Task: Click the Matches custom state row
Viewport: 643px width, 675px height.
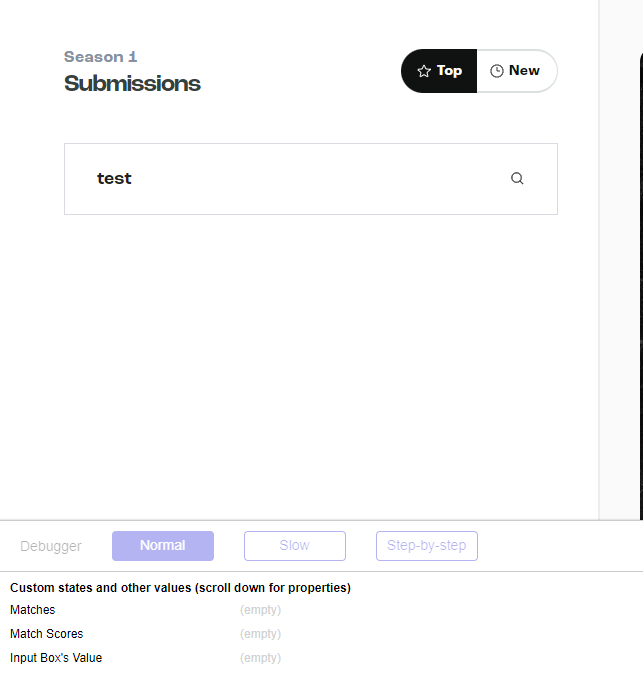Action: tap(322, 610)
